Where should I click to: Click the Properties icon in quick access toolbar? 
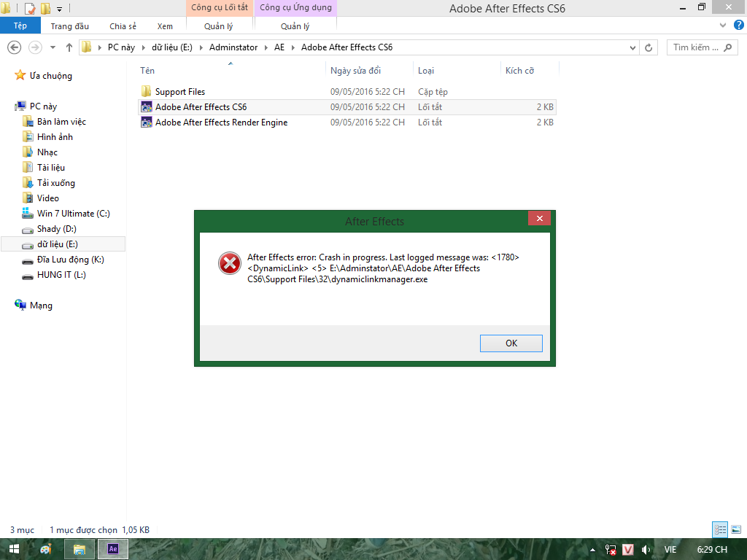[30, 9]
